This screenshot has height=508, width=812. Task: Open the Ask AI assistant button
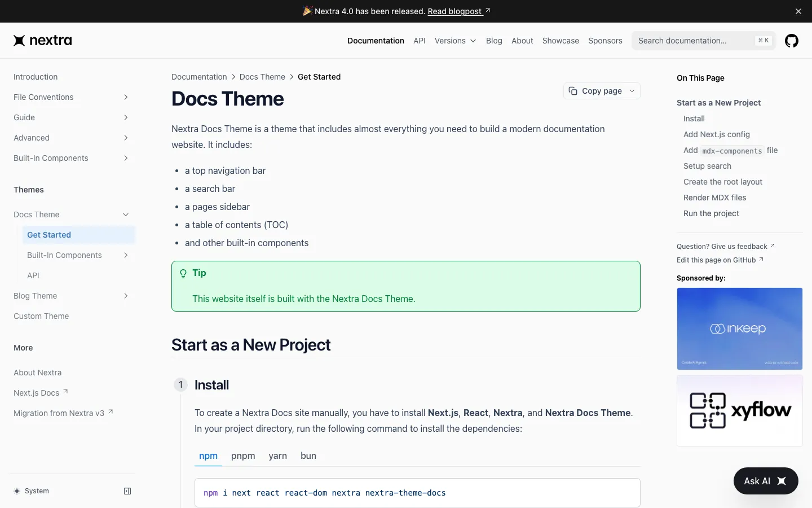766,481
